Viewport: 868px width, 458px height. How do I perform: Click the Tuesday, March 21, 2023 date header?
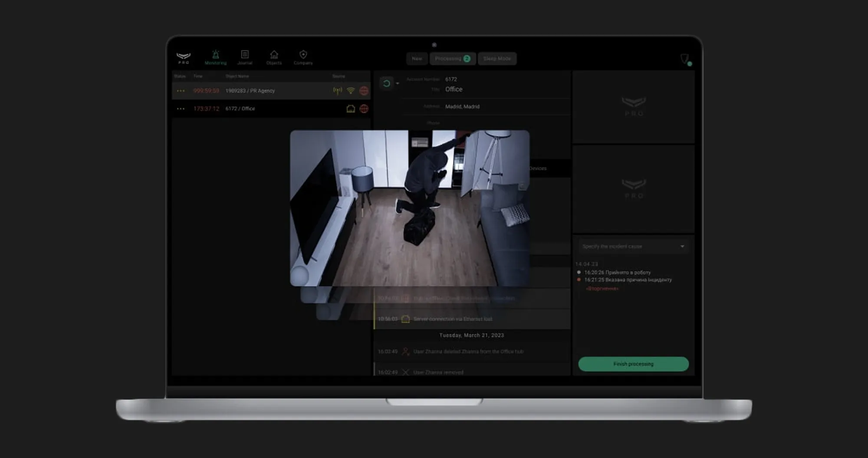point(472,335)
